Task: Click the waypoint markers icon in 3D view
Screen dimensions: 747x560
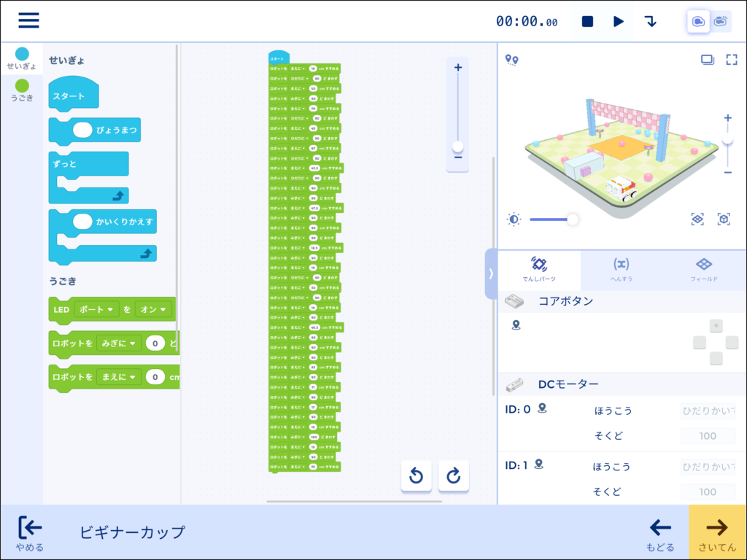Action: [512, 60]
